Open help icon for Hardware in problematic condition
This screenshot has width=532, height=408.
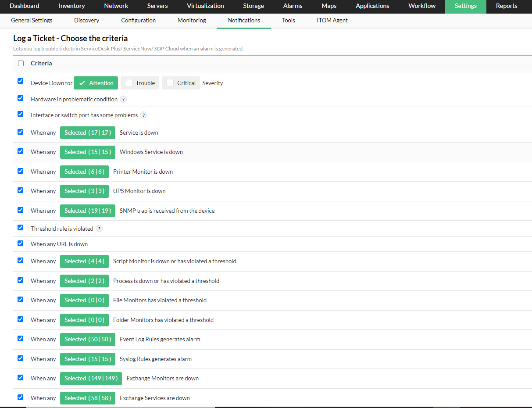[123, 99]
